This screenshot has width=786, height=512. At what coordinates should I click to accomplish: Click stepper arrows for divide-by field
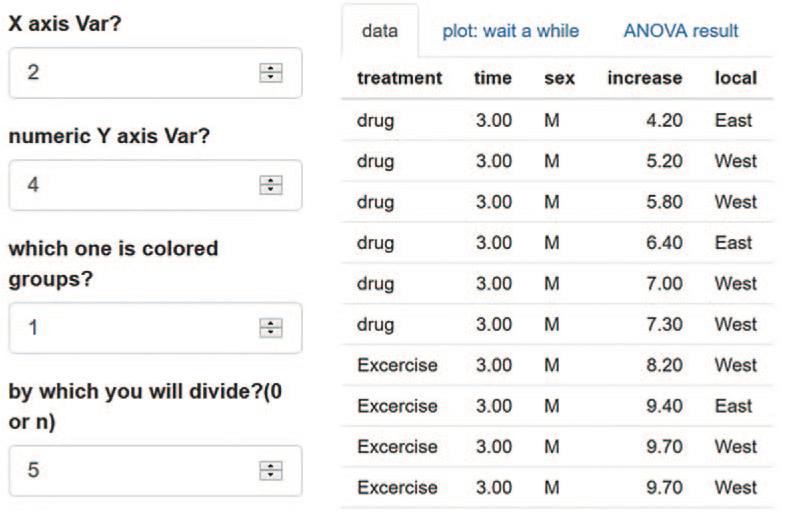click(x=271, y=470)
